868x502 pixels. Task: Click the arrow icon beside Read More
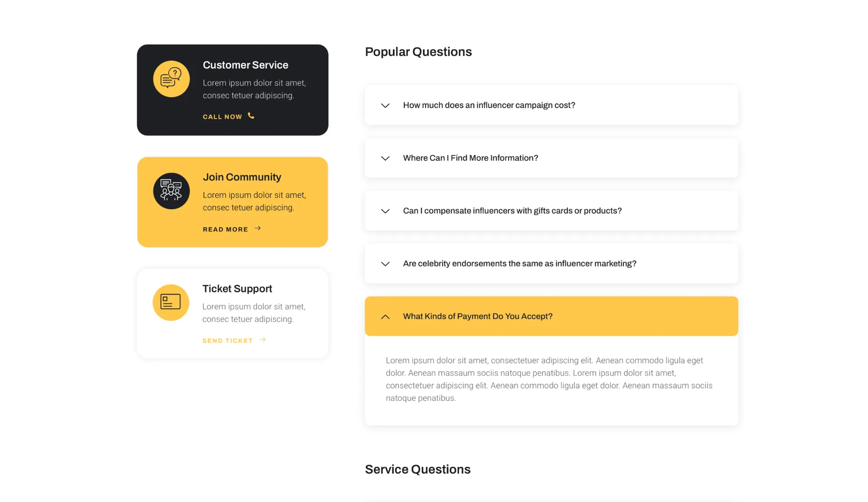click(x=258, y=228)
